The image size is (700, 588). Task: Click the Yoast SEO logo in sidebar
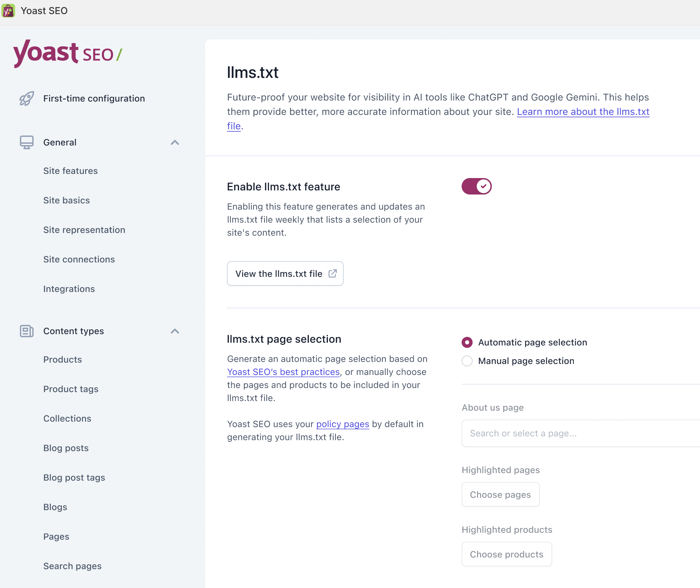pyautogui.click(x=68, y=54)
